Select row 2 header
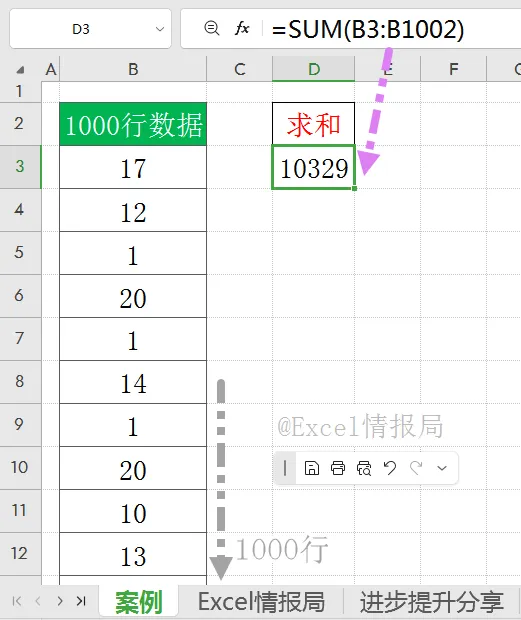 20,124
